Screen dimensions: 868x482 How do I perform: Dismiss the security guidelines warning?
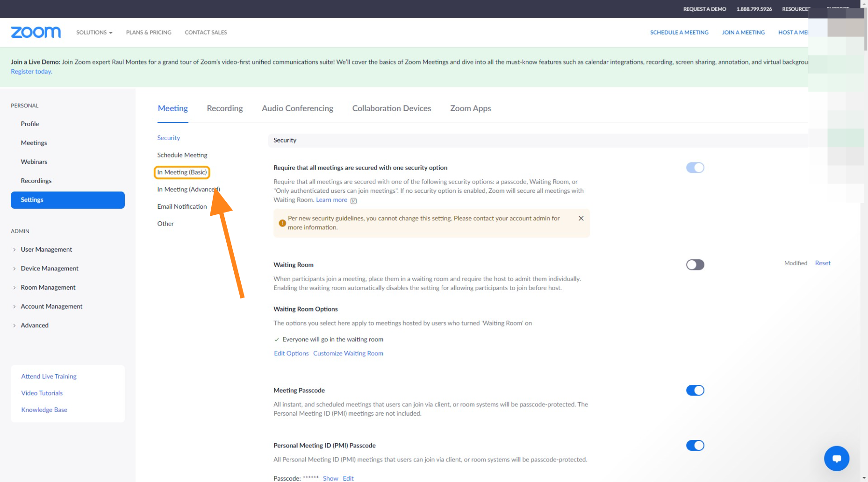(581, 218)
